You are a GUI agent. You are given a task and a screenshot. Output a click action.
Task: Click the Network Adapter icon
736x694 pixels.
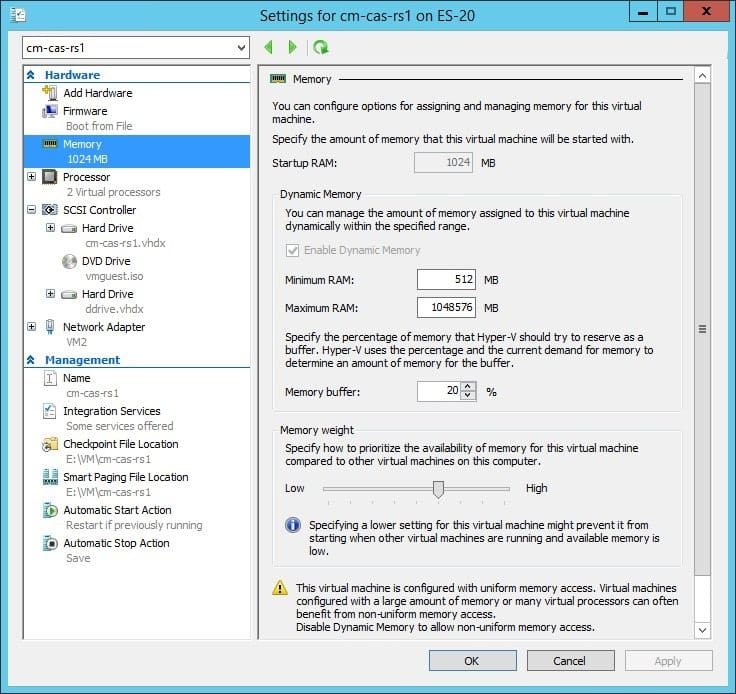[50, 327]
